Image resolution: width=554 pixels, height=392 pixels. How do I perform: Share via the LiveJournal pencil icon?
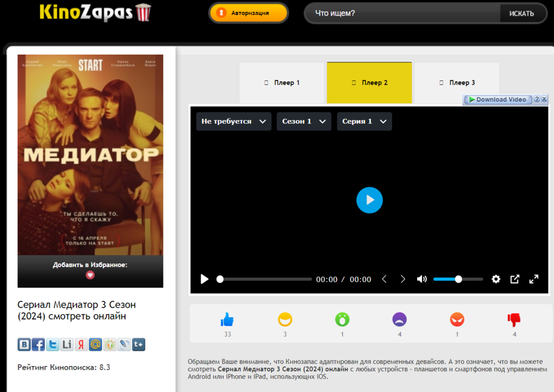tap(124, 344)
